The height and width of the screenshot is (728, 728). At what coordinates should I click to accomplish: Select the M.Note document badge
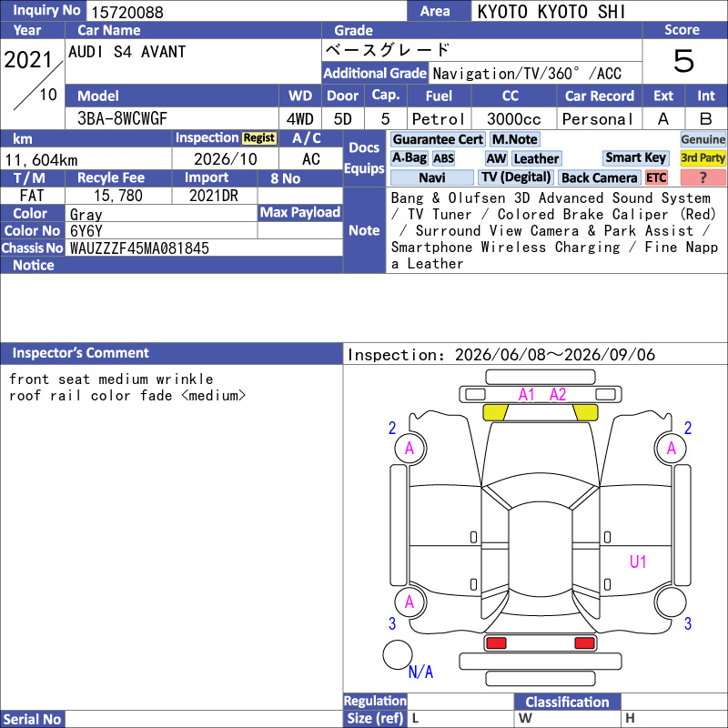point(515,139)
